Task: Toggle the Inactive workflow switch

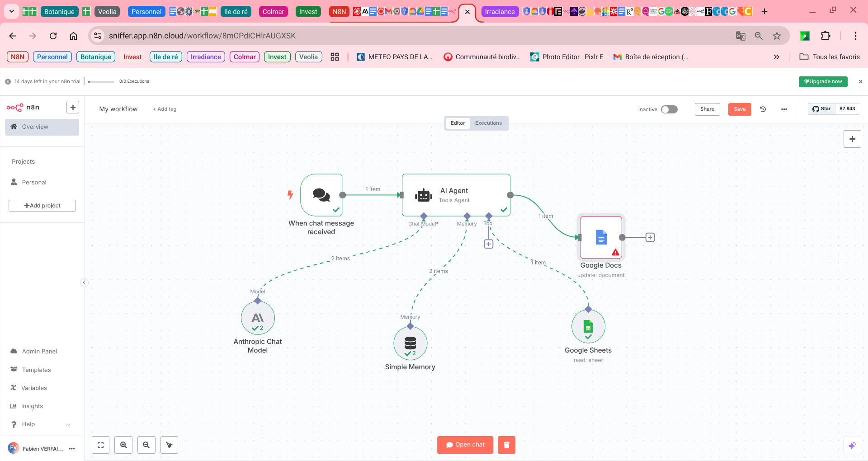Action: [669, 109]
